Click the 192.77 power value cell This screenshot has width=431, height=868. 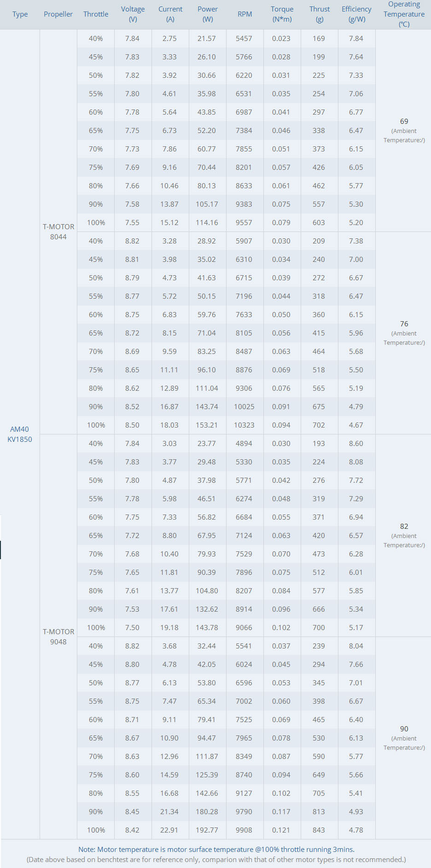(207, 830)
